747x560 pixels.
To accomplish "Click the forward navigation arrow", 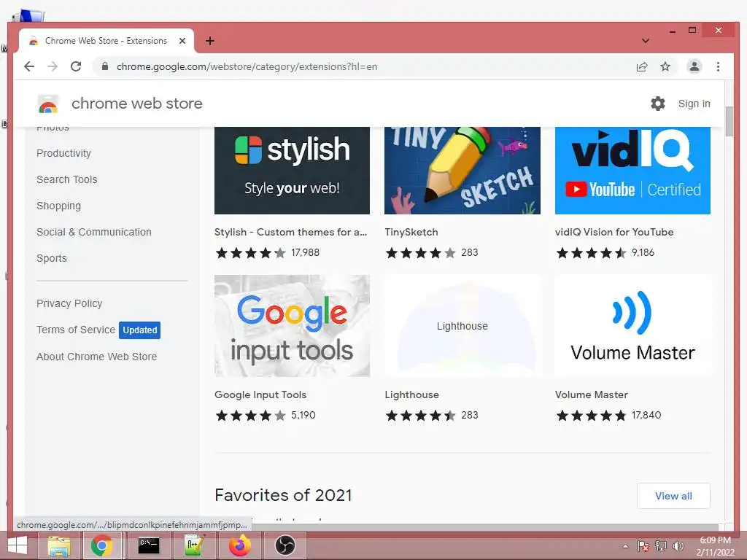I will coord(53,66).
